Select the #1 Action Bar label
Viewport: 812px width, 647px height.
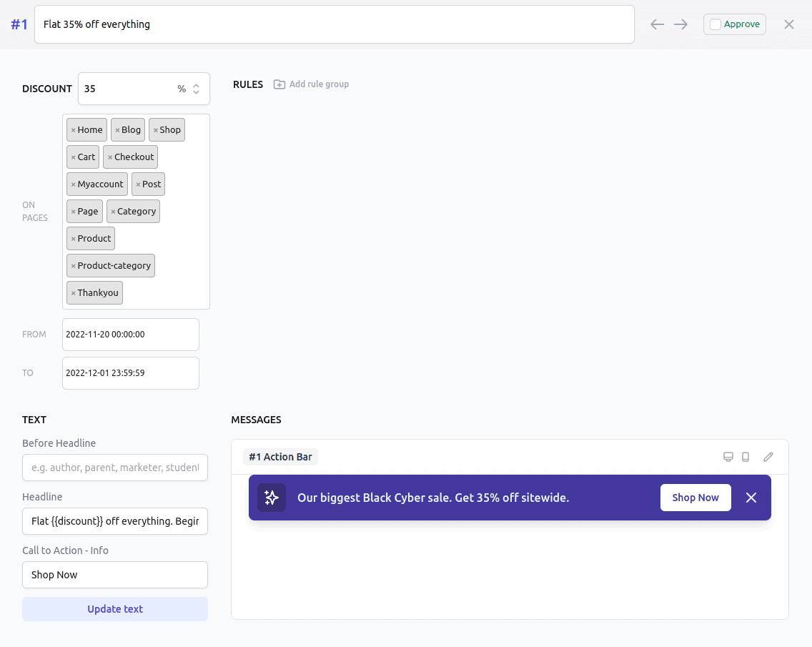tap(280, 456)
